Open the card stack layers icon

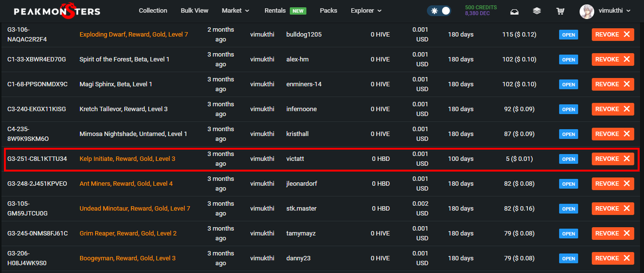point(537,11)
